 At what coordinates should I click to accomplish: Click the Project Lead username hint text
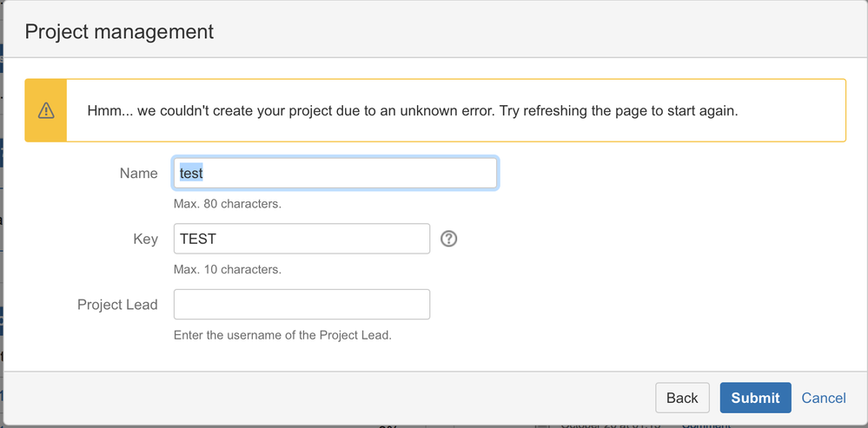tap(282, 335)
